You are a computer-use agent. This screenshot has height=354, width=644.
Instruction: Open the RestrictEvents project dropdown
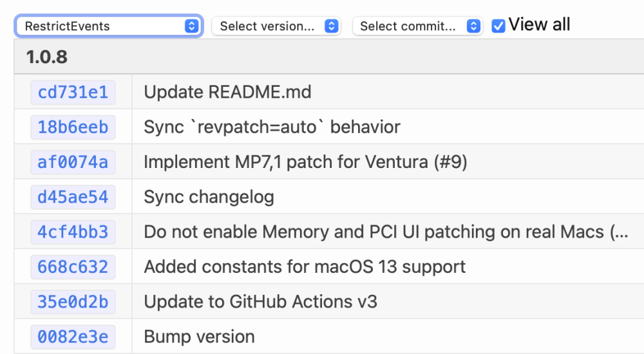coord(109,26)
